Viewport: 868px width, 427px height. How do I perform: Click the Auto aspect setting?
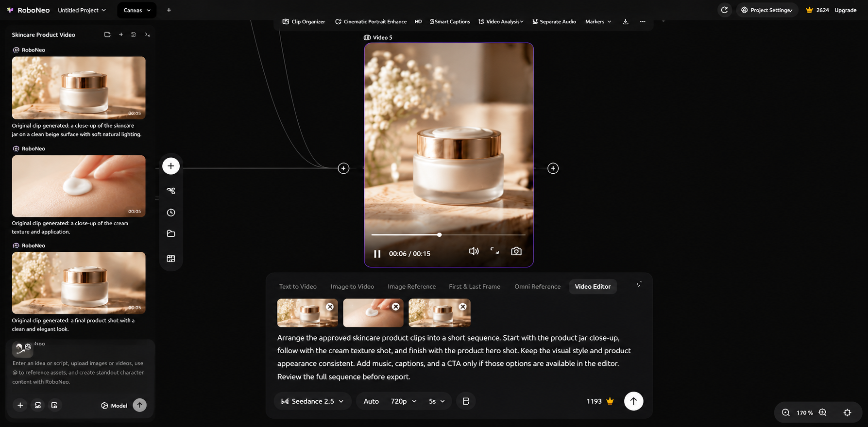[x=371, y=401]
